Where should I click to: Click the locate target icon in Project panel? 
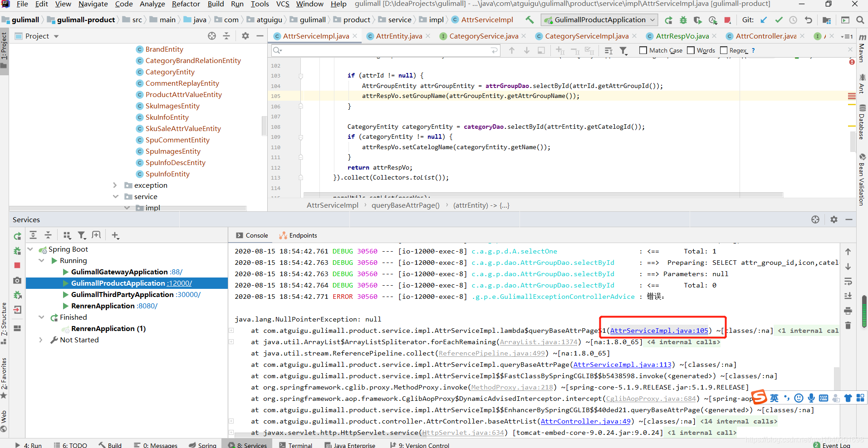(212, 36)
